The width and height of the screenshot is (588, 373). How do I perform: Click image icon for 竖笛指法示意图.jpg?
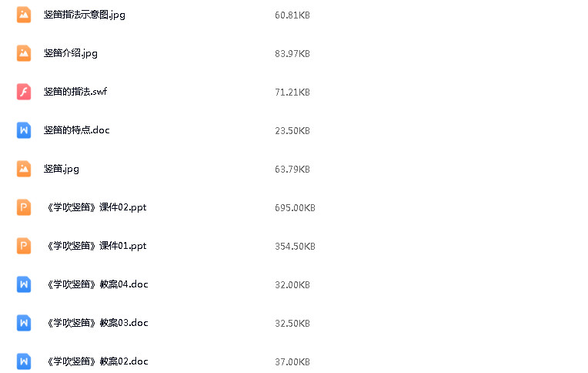(24, 15)
